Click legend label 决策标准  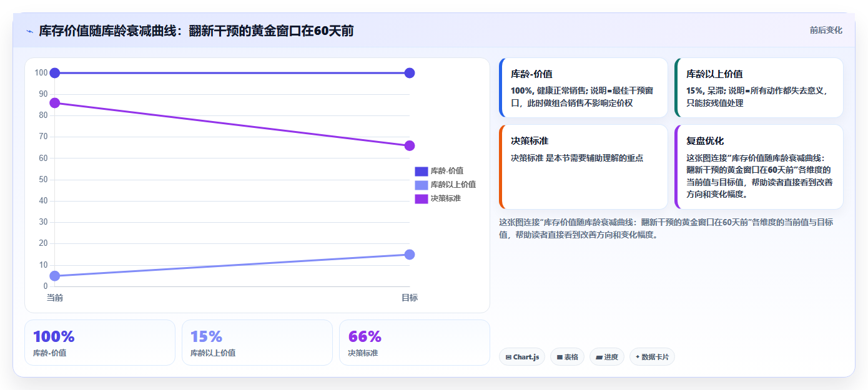tap(446, 198)
